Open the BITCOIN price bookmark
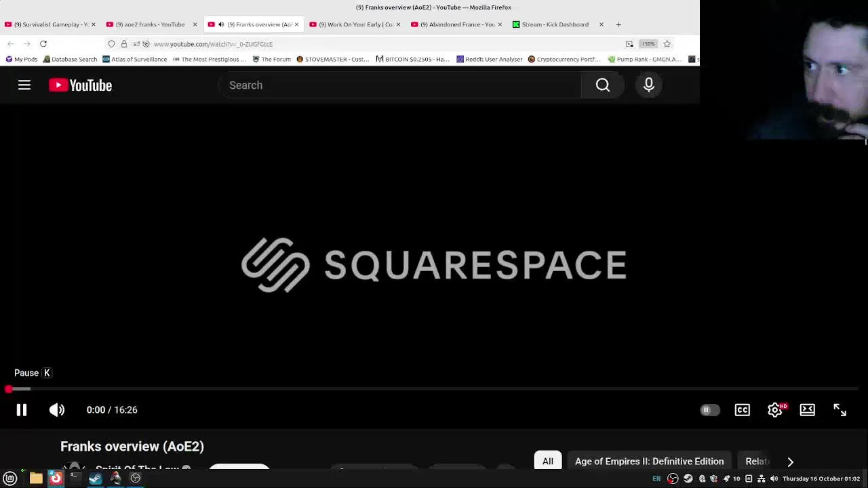Screen dimensions: 868x488 [413, 59]
